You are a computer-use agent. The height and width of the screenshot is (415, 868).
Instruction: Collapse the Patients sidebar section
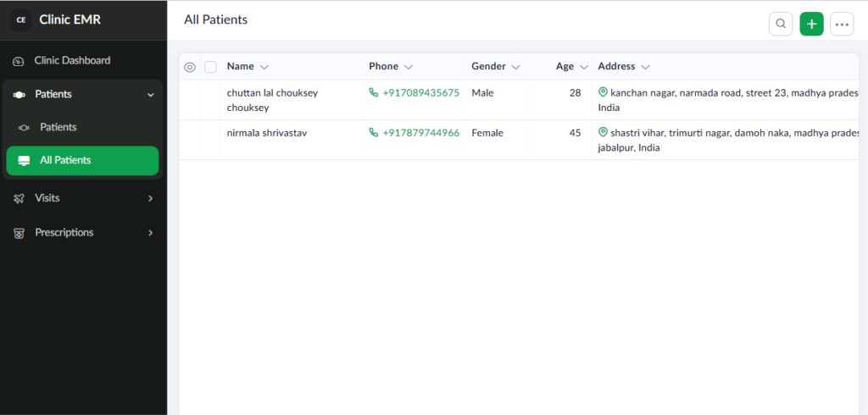151,95
